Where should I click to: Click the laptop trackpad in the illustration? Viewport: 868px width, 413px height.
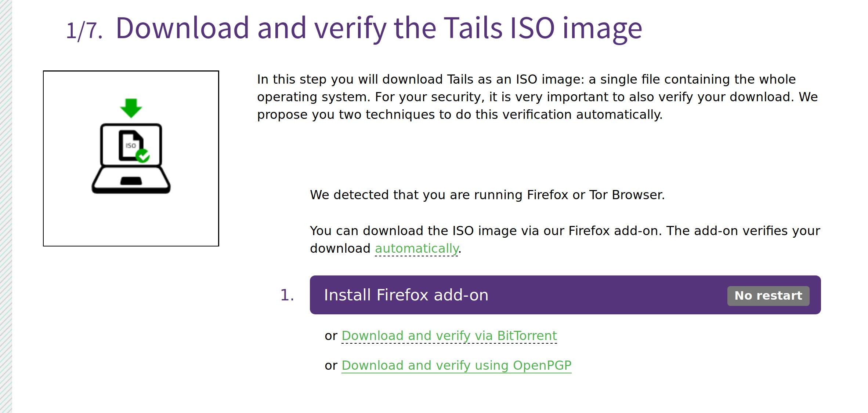(131, 181)
